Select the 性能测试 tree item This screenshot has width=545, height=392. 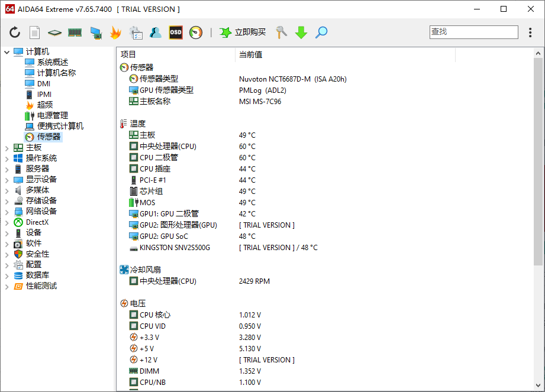point(41,286)
